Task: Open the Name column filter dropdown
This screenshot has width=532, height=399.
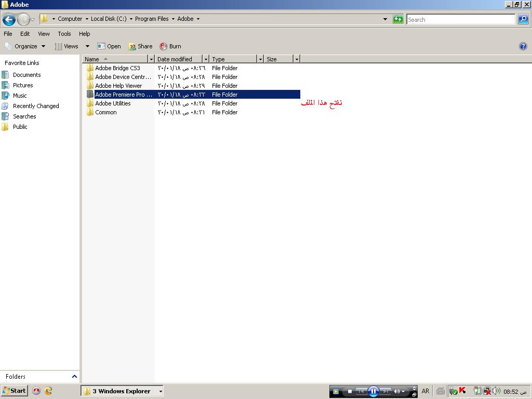Action: click(151, 59)
